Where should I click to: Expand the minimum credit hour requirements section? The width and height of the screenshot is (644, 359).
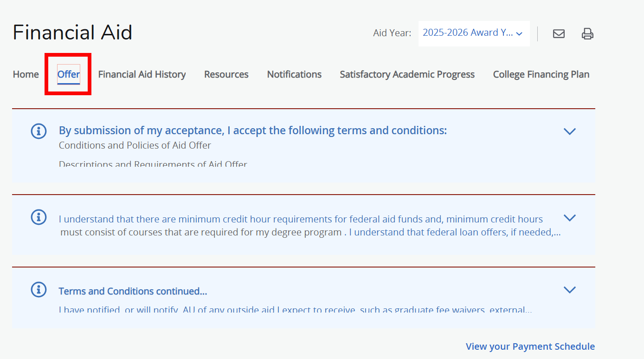[570, 217]
